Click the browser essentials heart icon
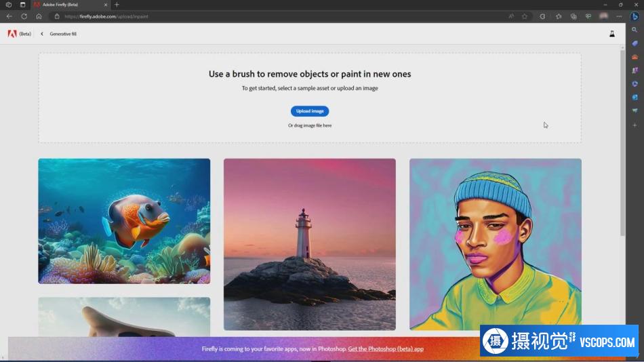 (x=588, y=16)
